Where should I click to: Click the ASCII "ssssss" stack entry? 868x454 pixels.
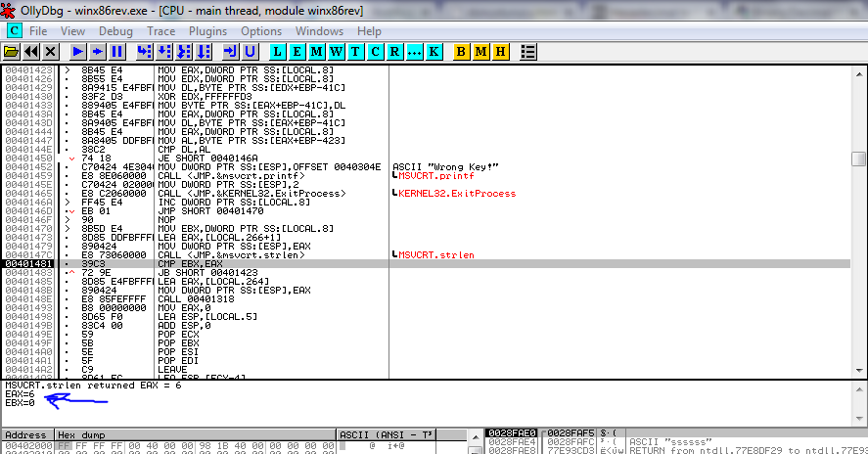coord(670,442)
